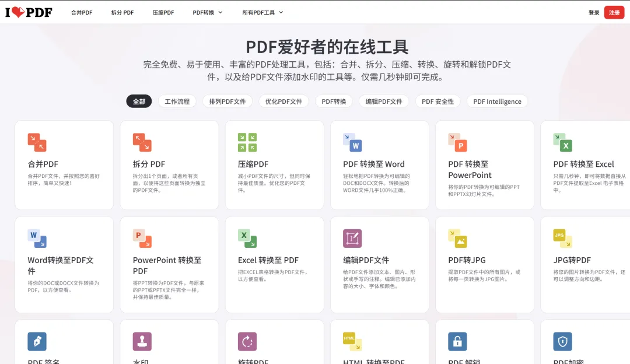630x364 pixels.
Task: Open the PDF 转换至 Excel card title
Action: [x=584, y=164]
